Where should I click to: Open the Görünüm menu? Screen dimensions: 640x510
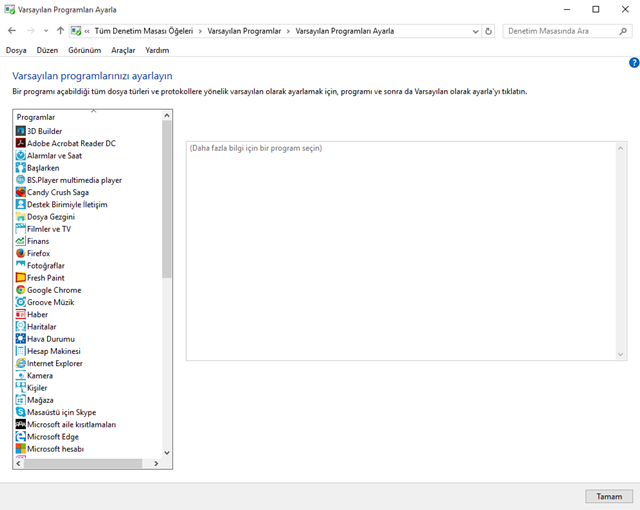[84, 50]
